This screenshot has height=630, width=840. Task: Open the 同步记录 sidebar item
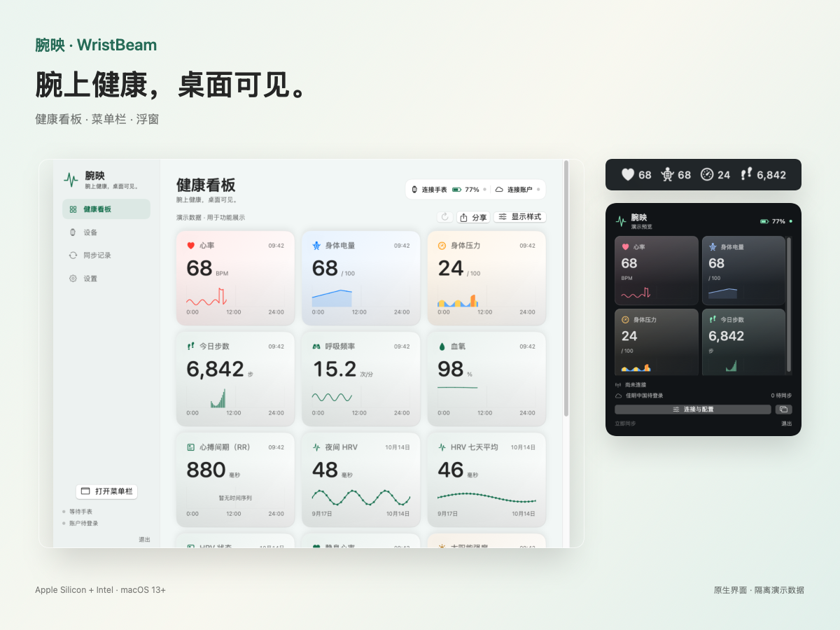[106, 255]
